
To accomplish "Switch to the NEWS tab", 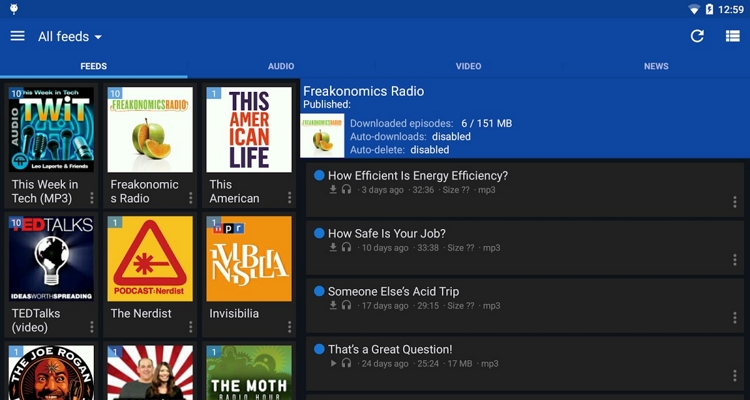I will click(x=656, y=67).
